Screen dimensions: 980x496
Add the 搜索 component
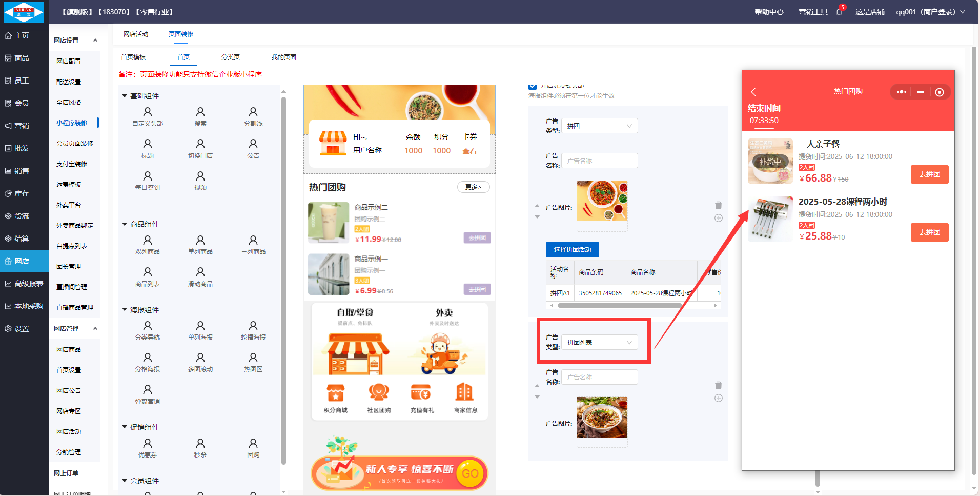[200, 116]
